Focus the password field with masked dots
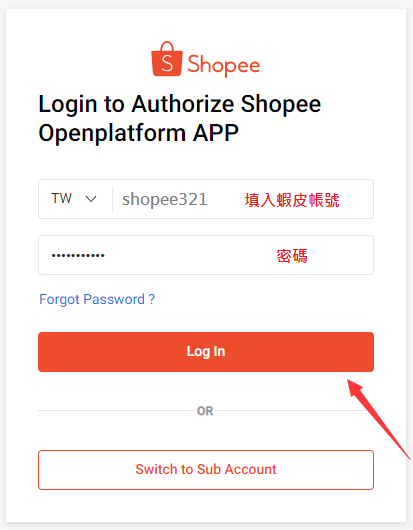This screenshot has width=413, height=530. point(206,255)
